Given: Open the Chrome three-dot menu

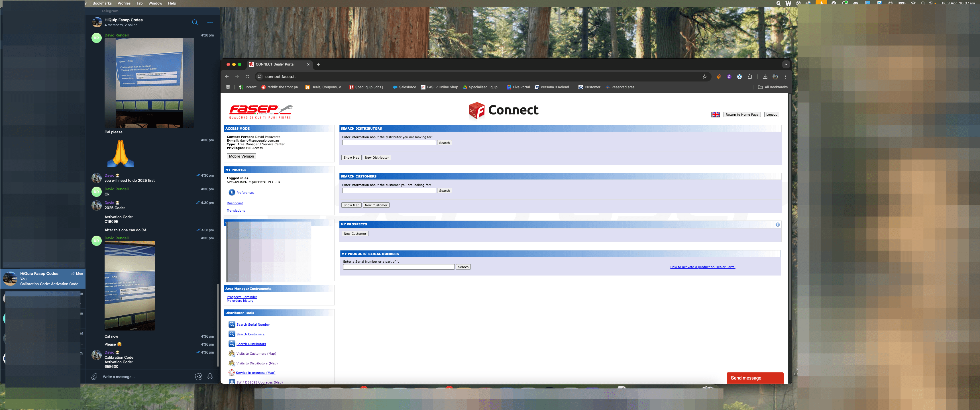Looking at the screenshot, I should click(786, 76).
